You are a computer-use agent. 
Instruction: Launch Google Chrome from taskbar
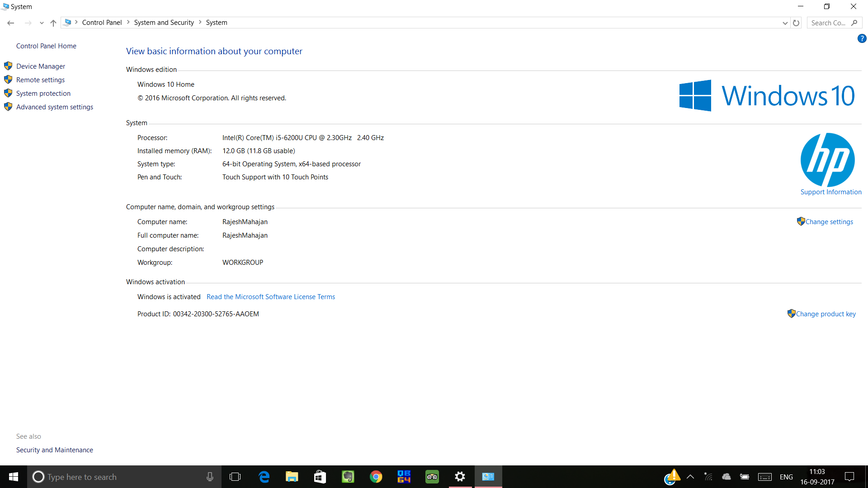click(x=376, y=477)
